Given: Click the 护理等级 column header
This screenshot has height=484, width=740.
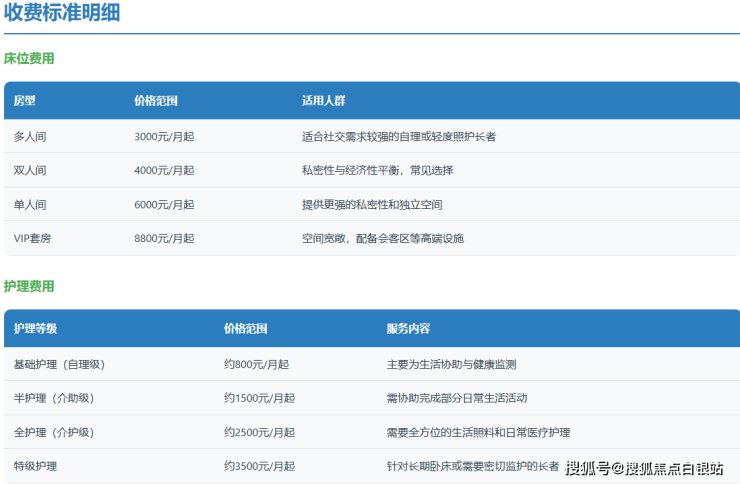Looking at the screenshot, I should point(36,328).
